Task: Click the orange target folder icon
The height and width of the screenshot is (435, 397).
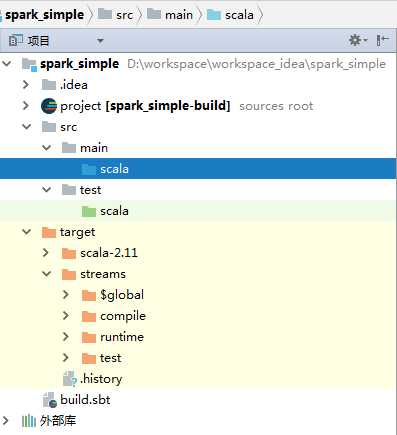Action: point(49,232)
